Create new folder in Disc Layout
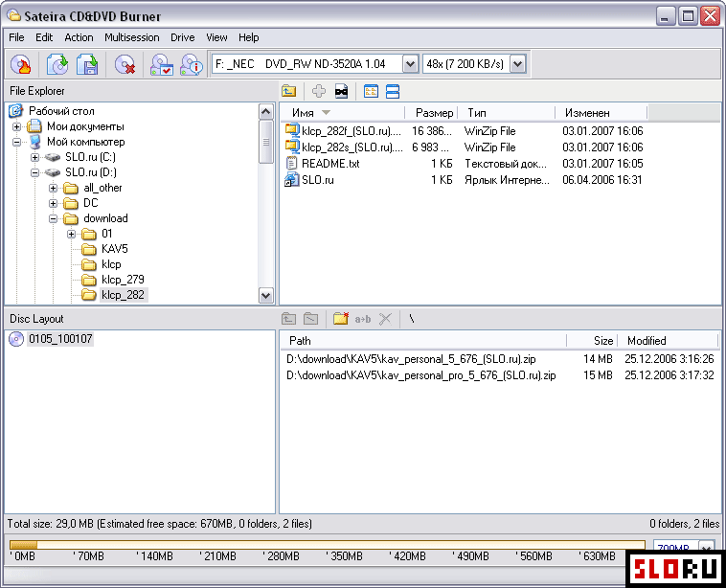This screenshot has height=588, width=726. [x=341, y=319]
